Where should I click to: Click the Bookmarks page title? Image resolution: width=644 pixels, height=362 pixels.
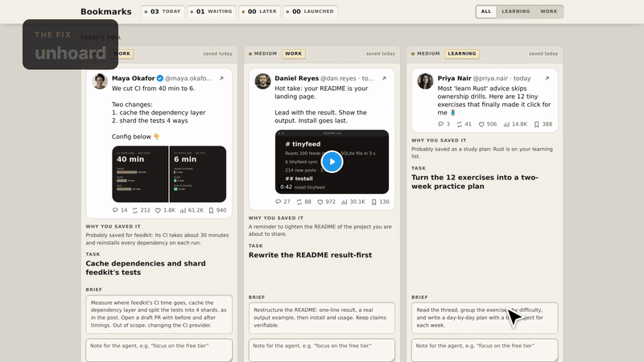106,11
